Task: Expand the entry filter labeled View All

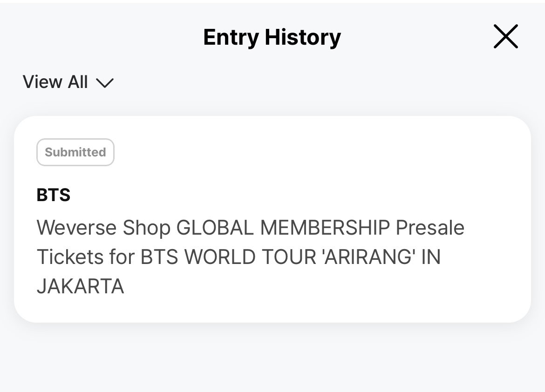Action: tap(68, 82)
